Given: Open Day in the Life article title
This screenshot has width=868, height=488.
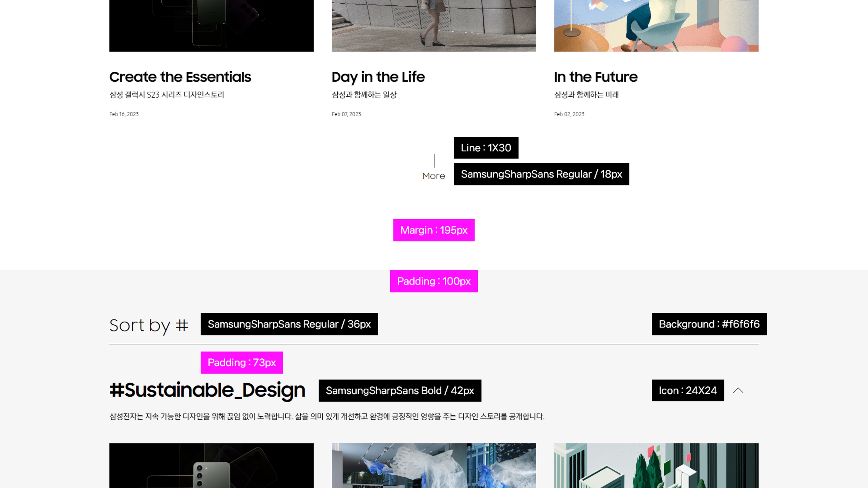Looking at the screenshot, I should [378, 77].
